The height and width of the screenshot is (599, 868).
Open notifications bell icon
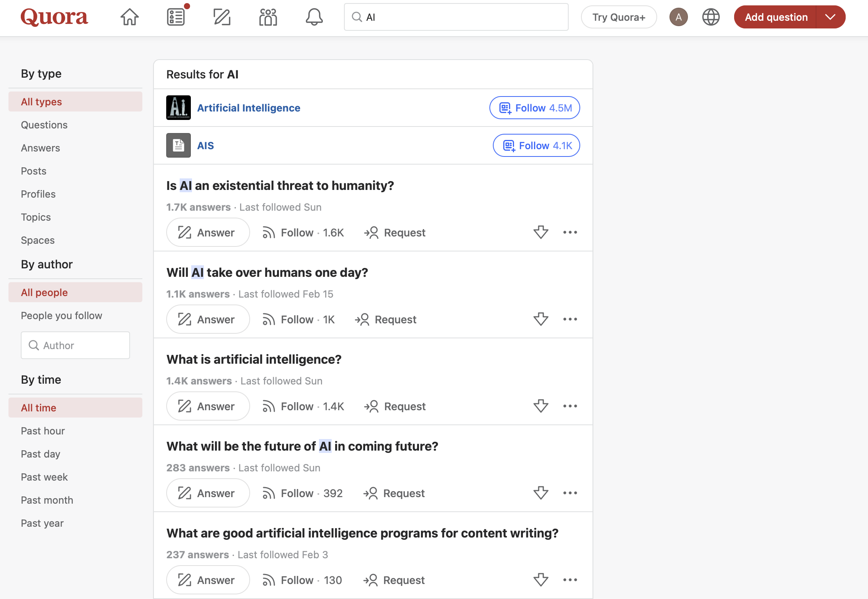point(314,17)
